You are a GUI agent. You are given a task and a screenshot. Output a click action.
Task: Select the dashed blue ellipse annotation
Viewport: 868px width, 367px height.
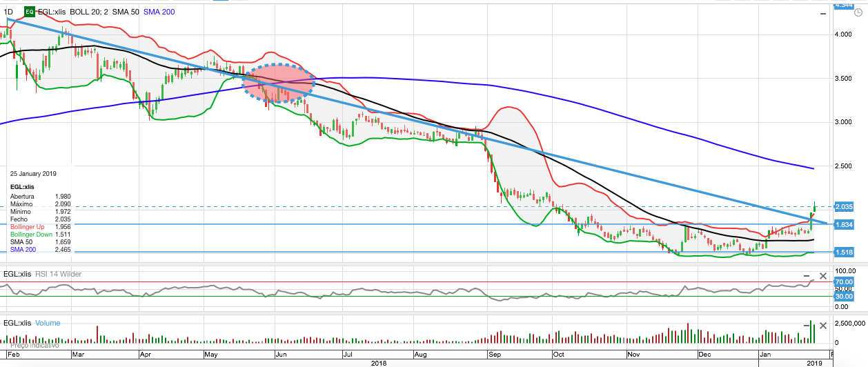point(280,83)
